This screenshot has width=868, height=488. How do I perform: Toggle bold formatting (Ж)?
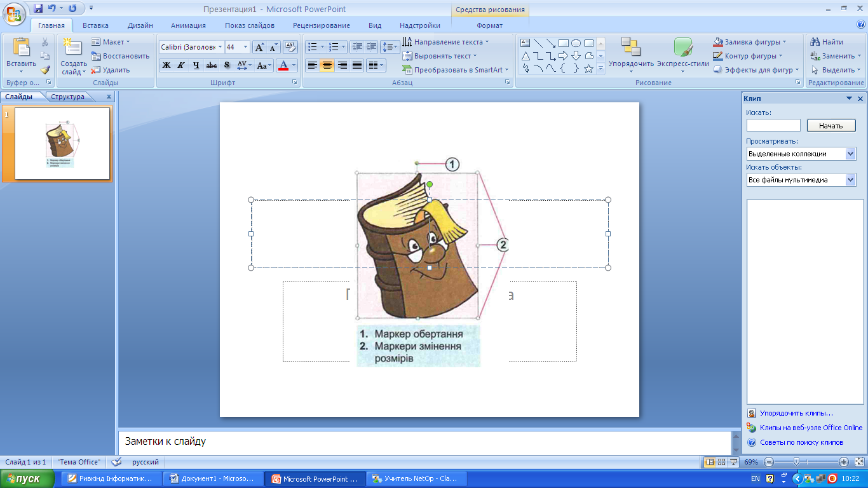coord(166,65)
